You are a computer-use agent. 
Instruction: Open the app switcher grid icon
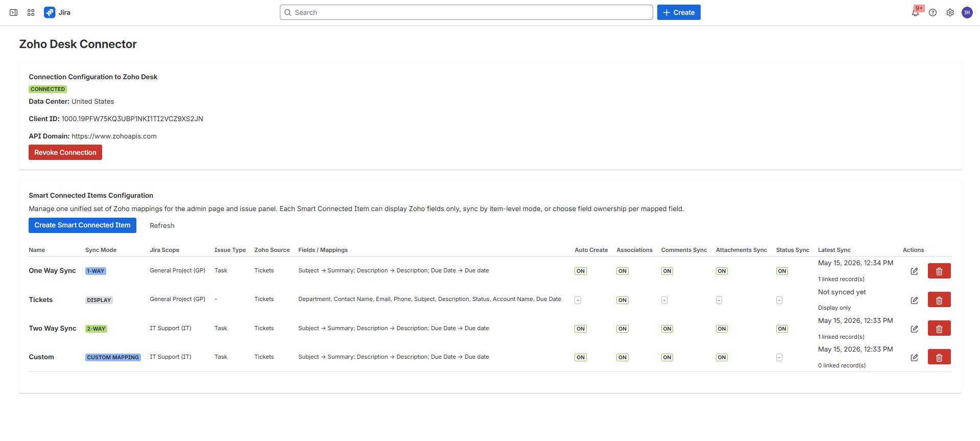[x=31, y=12]
